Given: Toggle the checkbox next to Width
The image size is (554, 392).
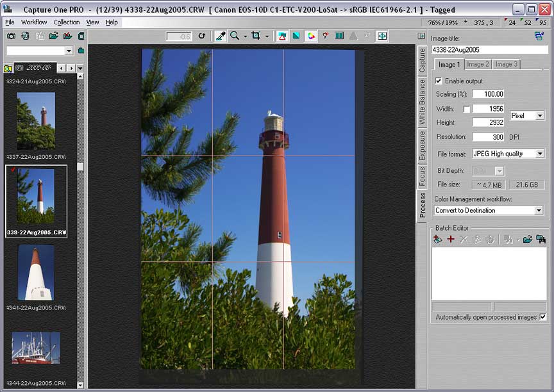Looking at the screenshot, I should tap(466, 110).
